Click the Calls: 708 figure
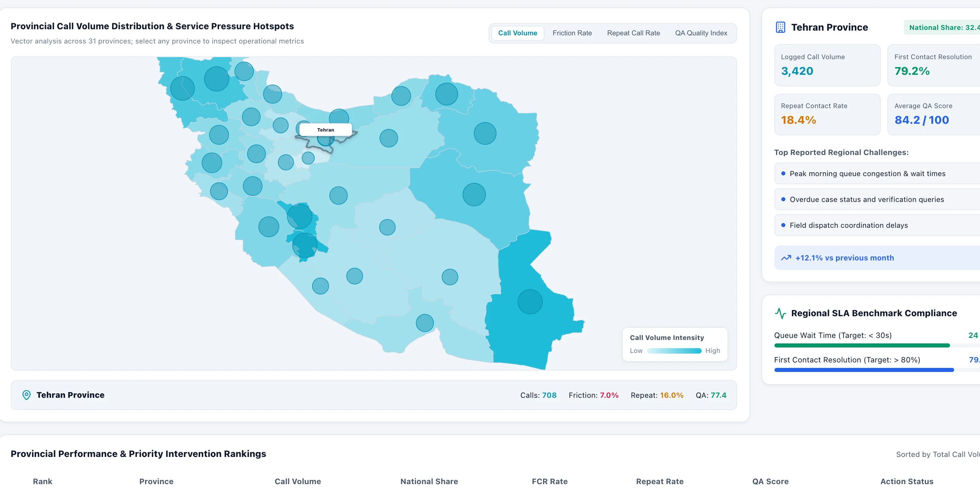 [x=538, y=395]
